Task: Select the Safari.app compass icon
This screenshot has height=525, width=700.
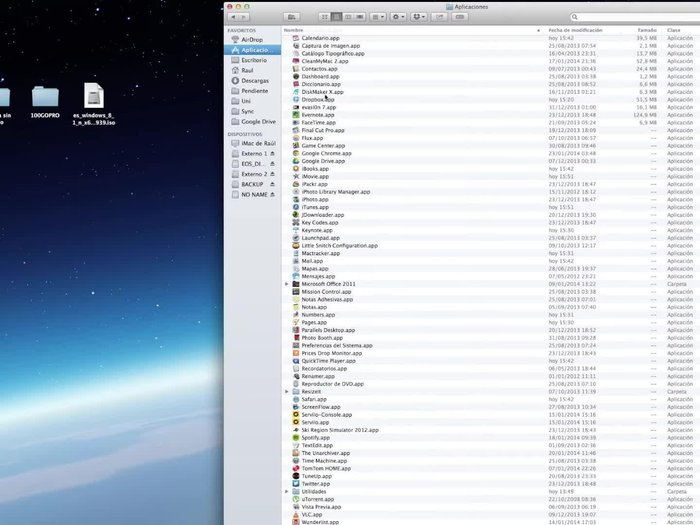Action: (296, 399)
